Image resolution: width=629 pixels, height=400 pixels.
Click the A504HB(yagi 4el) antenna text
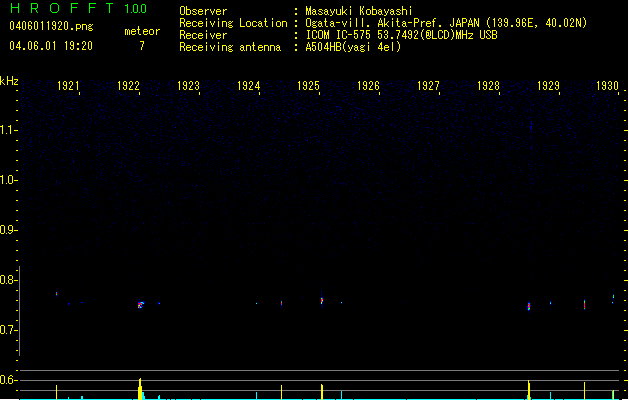(353, 47)
